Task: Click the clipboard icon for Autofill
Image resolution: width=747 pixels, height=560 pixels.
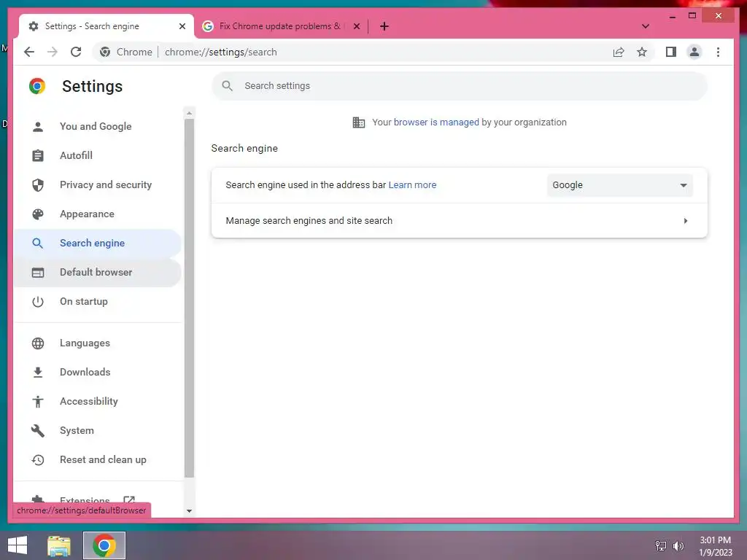Action: click(x=38, y=156)
